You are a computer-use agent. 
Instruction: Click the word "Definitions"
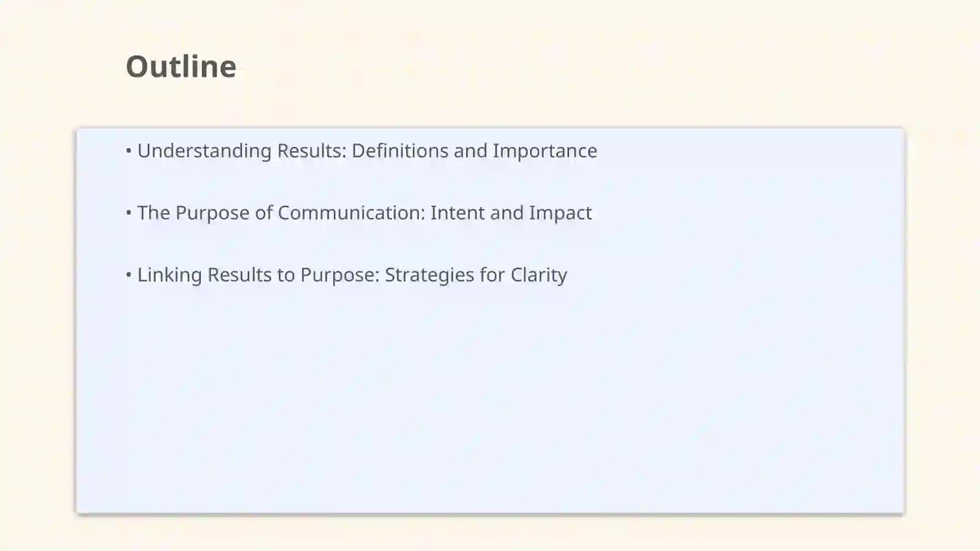pos(400,151)
